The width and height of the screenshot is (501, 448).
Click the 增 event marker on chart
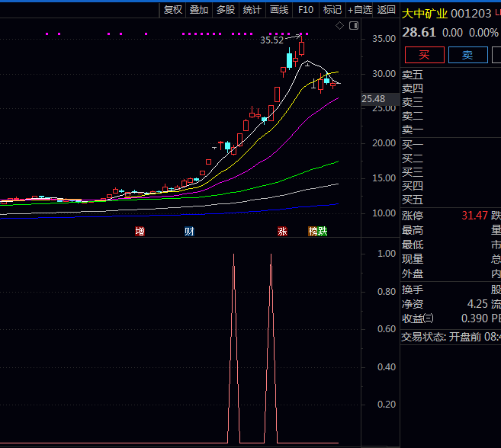(140, 231)
